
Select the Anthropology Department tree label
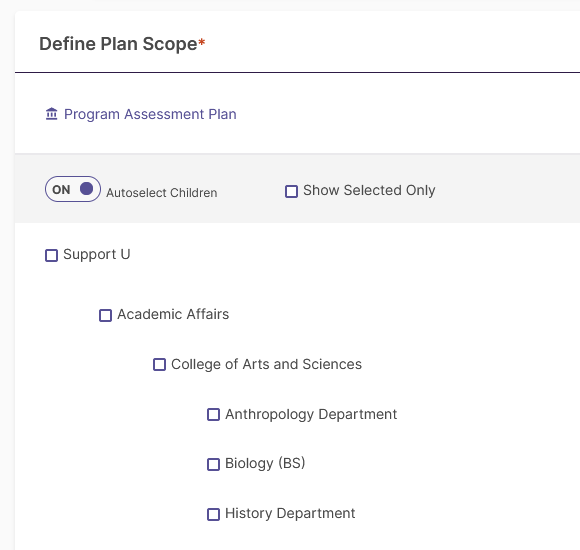click(x=311, y=415)
